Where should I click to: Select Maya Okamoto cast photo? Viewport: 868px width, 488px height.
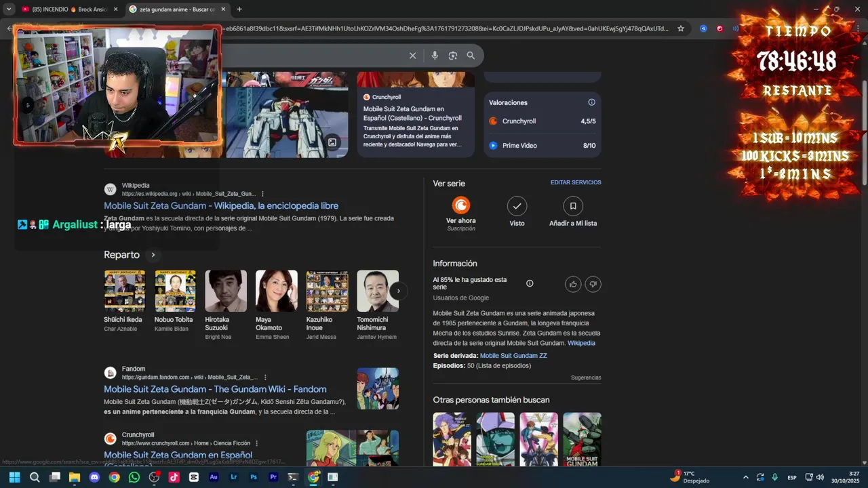(277, 291)
